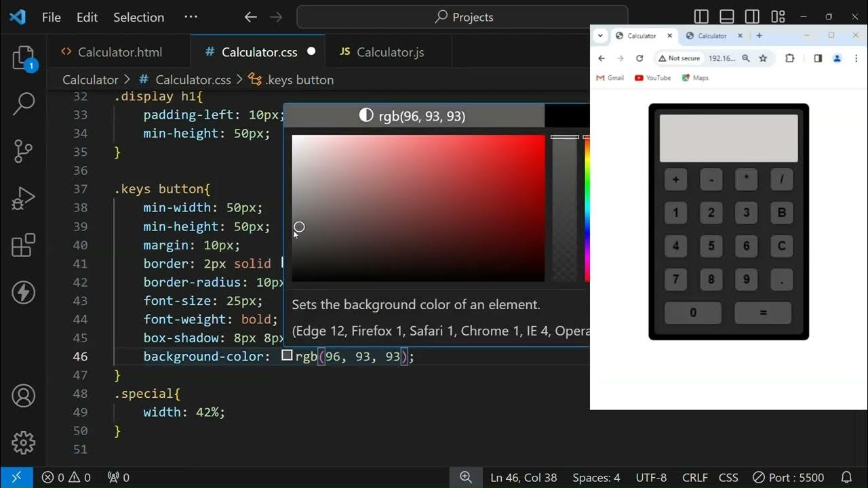The height and width of the screenshot is (488, 868).
Task: Click the Gmail bookmark in Chrome
Action: coord(610,78)
